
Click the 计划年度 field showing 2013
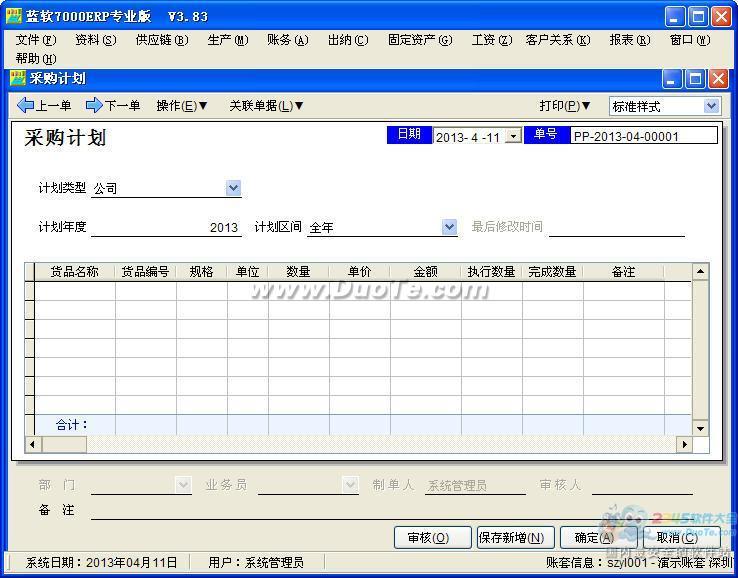point(166,227)
